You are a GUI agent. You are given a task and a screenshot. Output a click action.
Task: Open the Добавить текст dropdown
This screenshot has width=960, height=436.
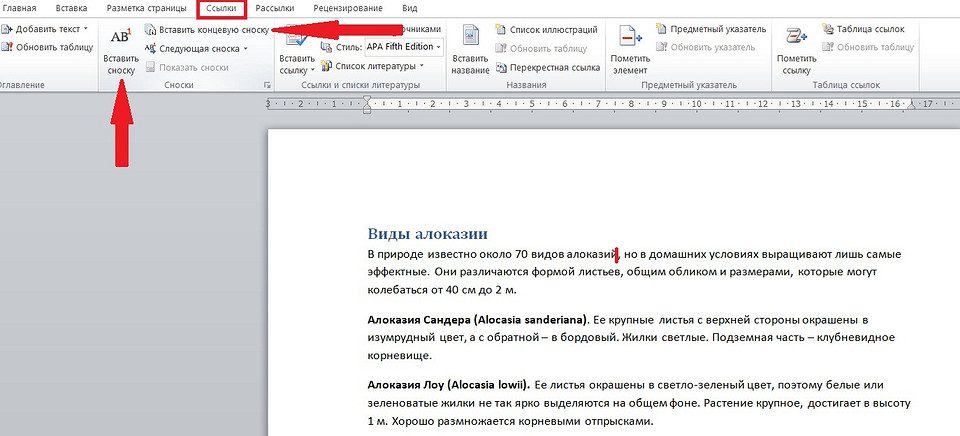(45, 30)
